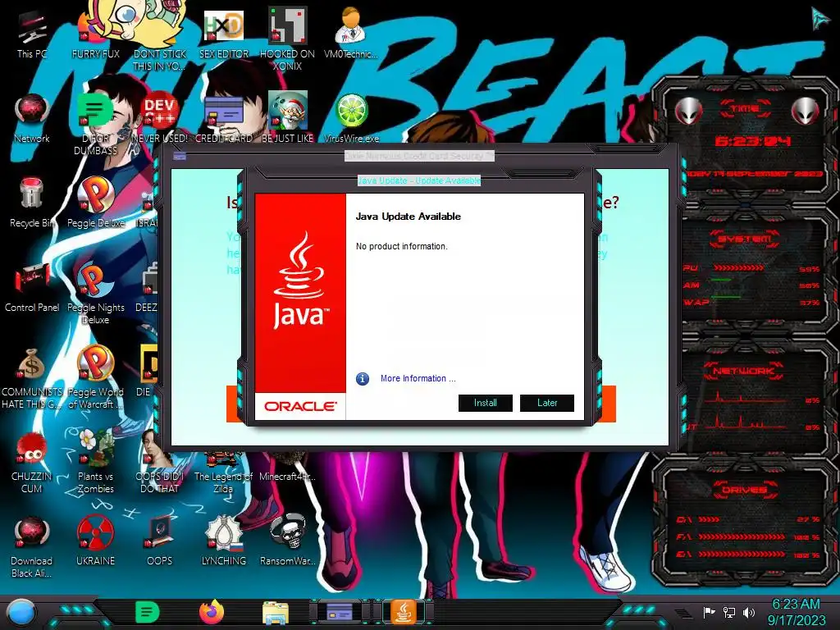Image resolution: width=840 pixels, height=630 pixels.
Task: Select the OOPS laptop desktop icon
Action: point(160,541)
